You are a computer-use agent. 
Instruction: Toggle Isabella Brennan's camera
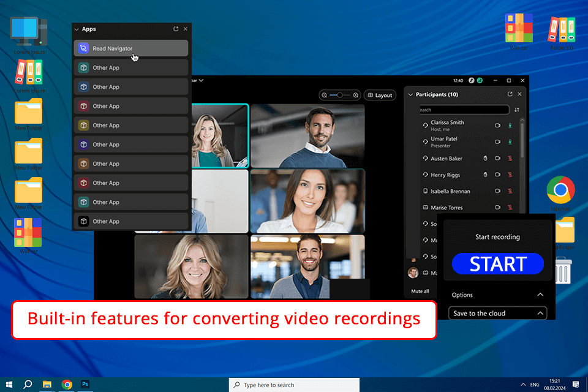pos(497,191)
